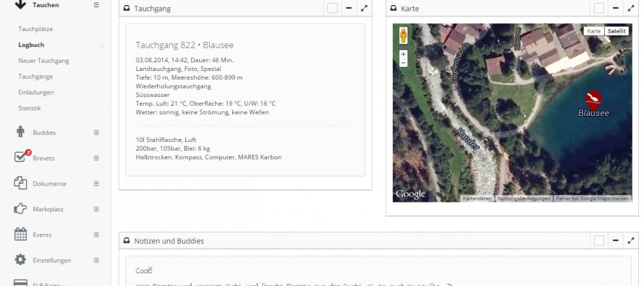Click the Buddies person icon in sidebar

(20, 133)
